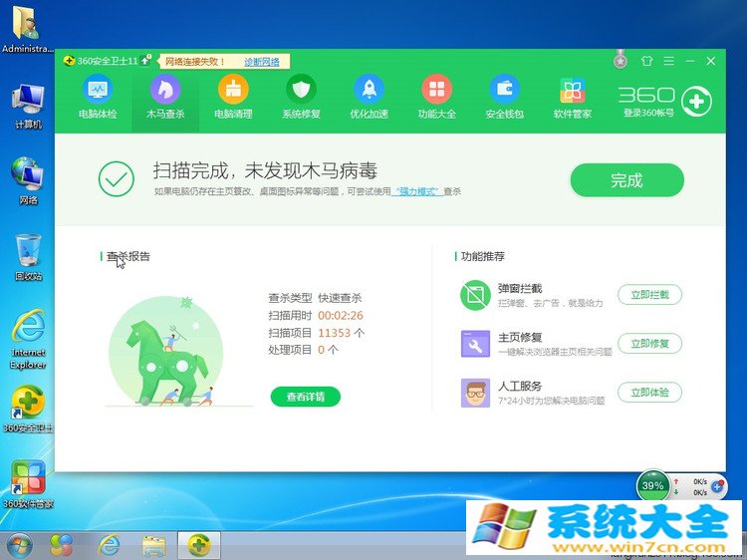Click colorful pinwheel taskbar icon
Screen dimensions: 747x560
(x=62, y=545)
